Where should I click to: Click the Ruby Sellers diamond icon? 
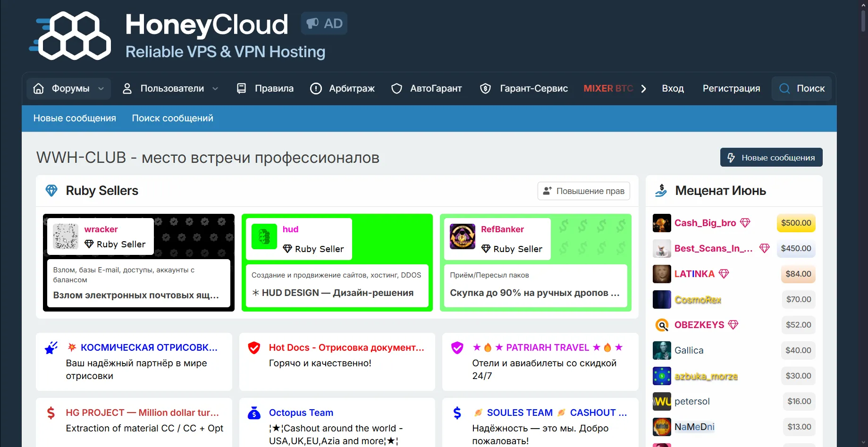click(x=51, y=191)
